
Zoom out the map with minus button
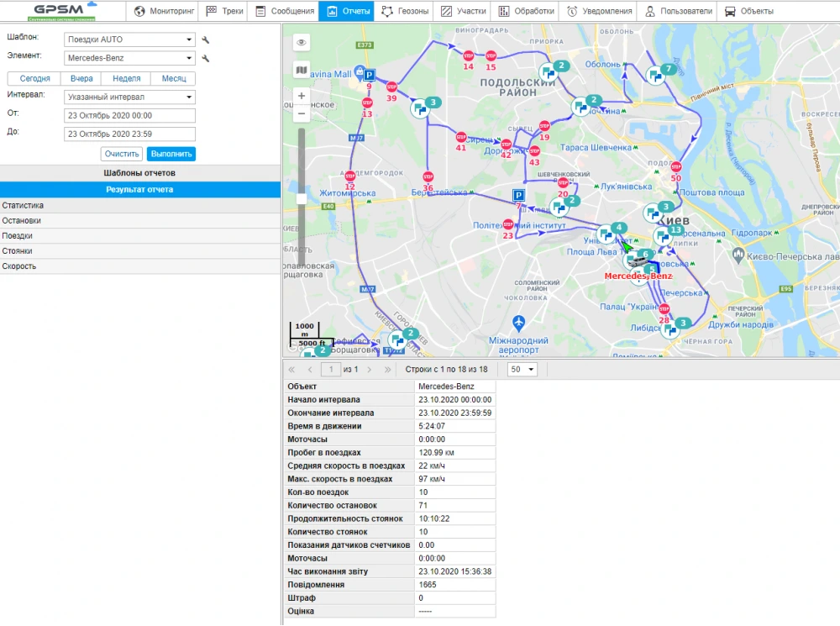(302, 113)
